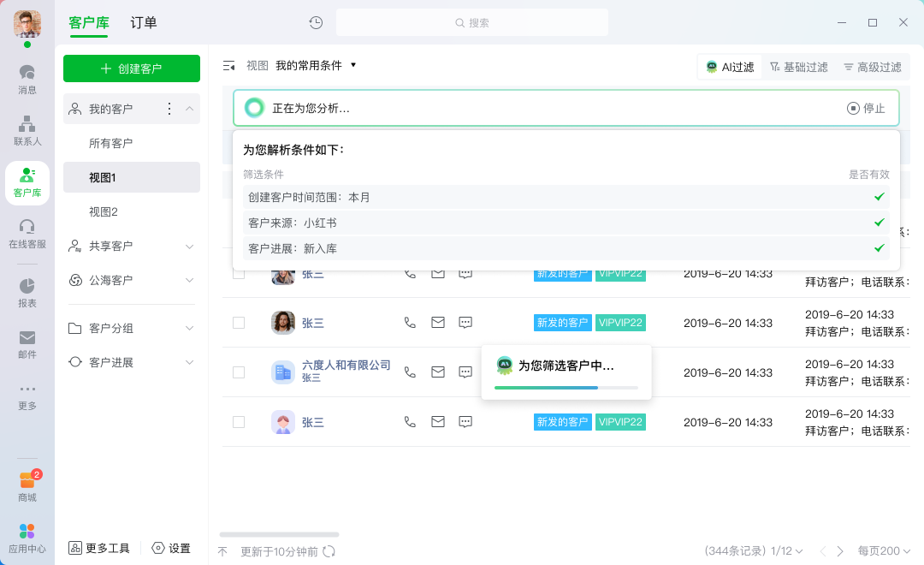
Task: Toggle the 创建客户时间范围：本月 condition check
Action: 879,197
